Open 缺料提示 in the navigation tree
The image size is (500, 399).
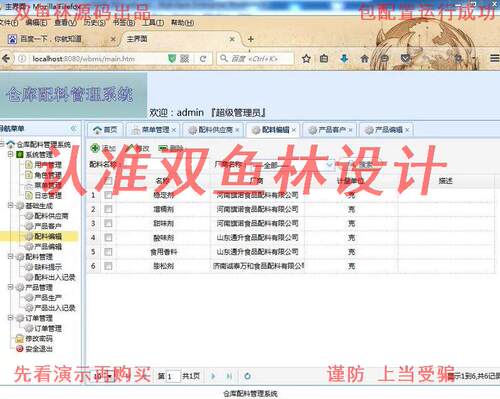click(48, 267)
